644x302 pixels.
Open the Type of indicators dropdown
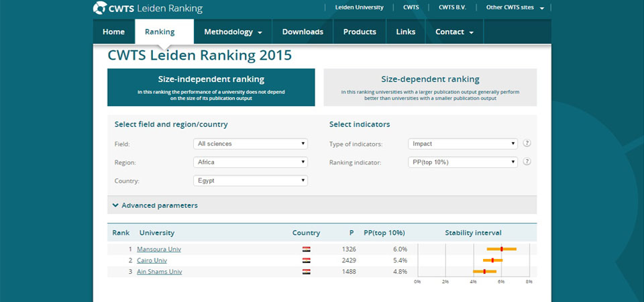point(463,144)
